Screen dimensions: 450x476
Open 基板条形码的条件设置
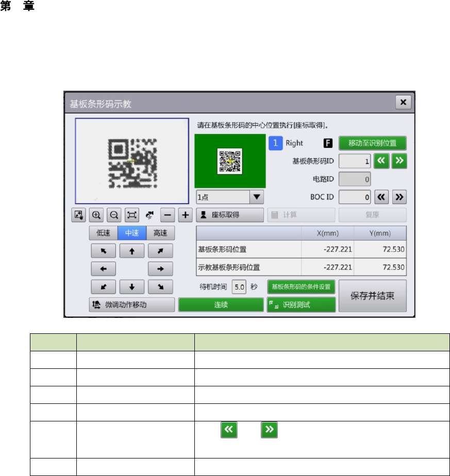coord(301,286)
